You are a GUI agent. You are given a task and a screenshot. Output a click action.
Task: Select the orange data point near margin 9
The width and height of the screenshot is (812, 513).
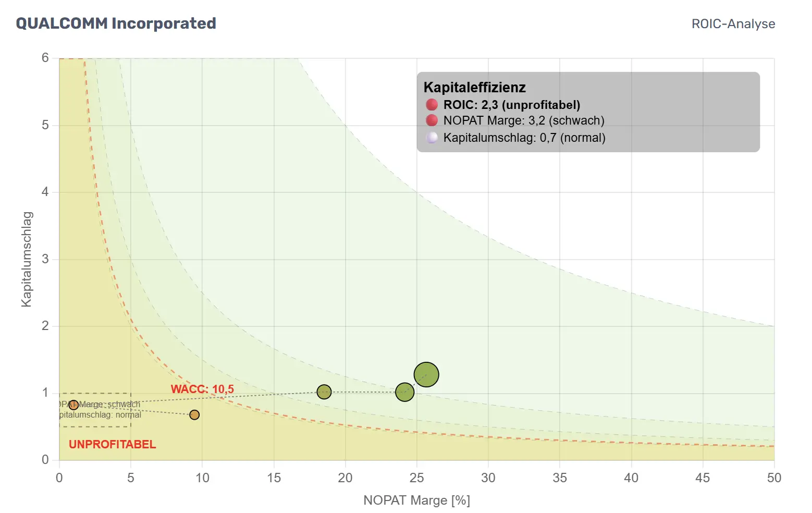194,415
